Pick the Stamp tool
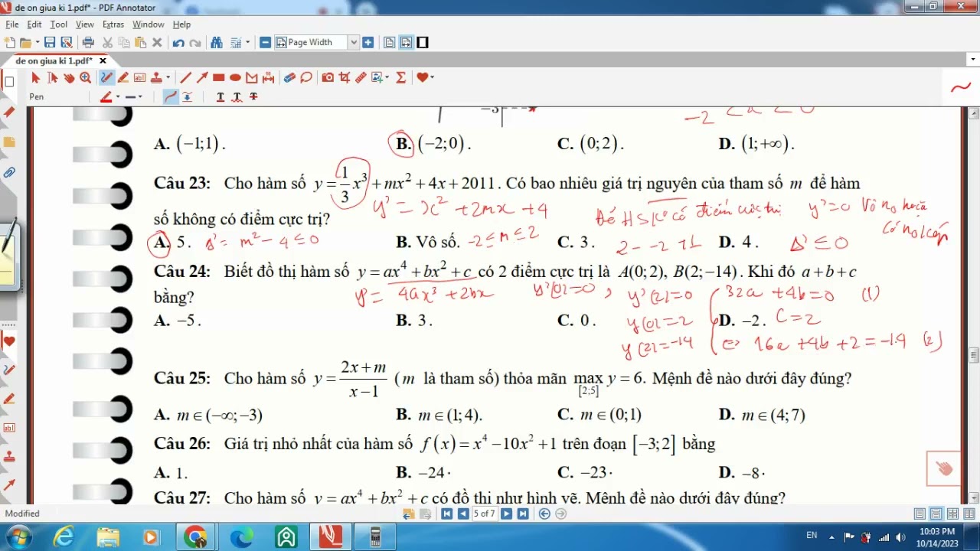This screenshot has height=551, width=980. tap(156, 77)
